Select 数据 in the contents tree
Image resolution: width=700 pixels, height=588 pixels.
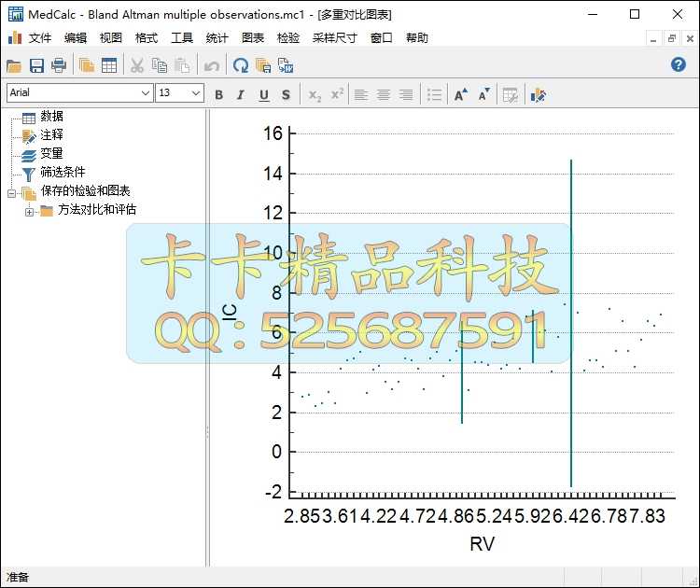click(x=51, y=116)
